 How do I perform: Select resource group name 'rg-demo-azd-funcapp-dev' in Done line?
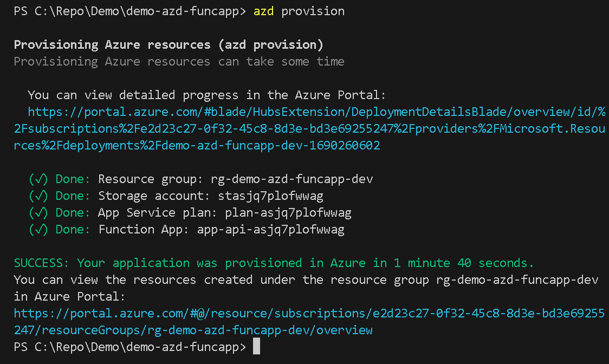[x=291, y=179]
